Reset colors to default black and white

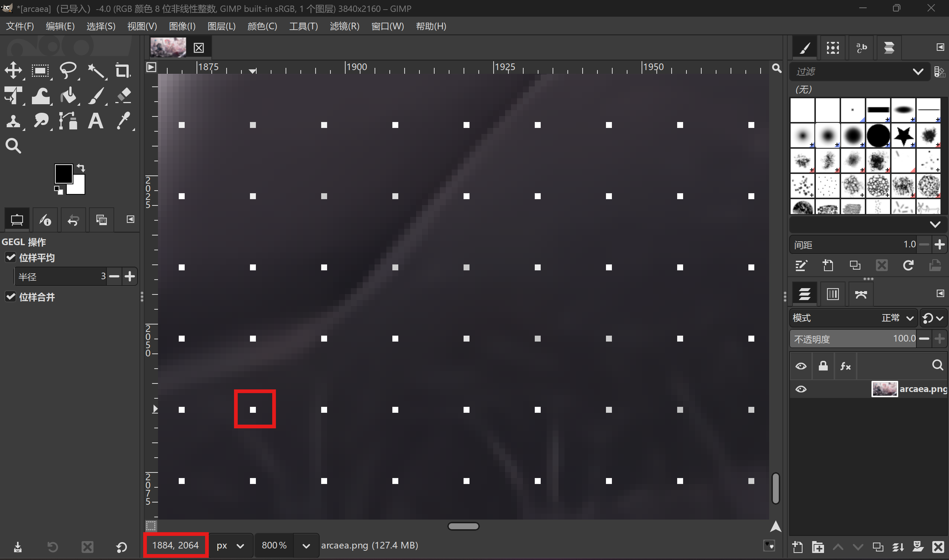coord(59,190)
